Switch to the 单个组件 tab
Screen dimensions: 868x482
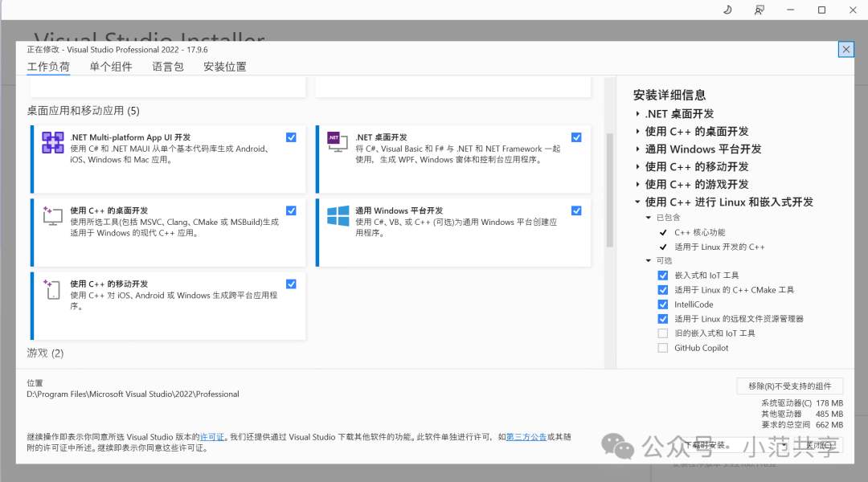click(x=111, y=67)
